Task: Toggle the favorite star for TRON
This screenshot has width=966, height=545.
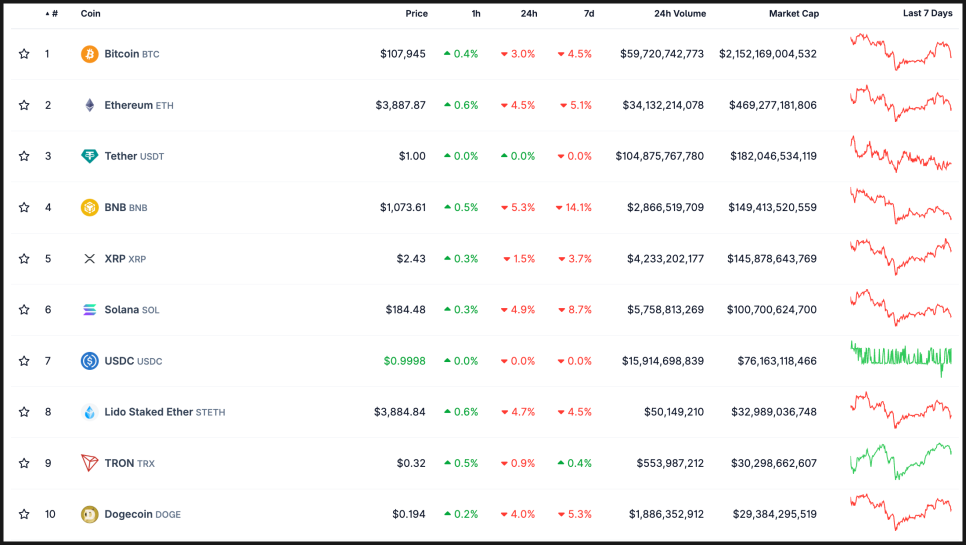Action: 24,463
